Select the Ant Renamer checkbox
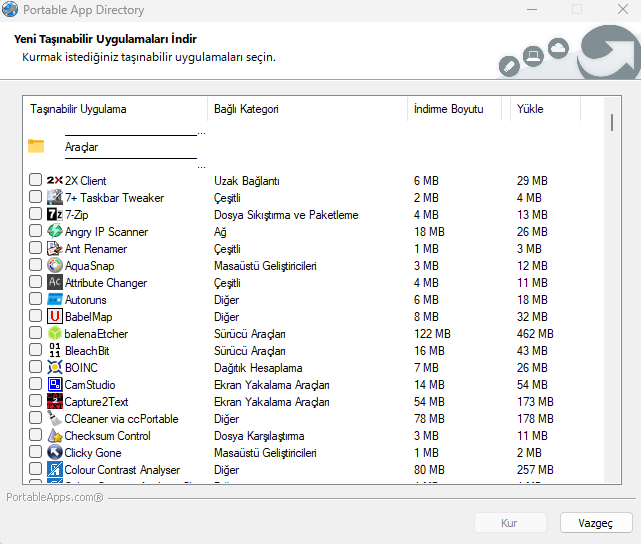Viewport: 641px width, 544px height. pyautogui.click(x=36, y=248)
